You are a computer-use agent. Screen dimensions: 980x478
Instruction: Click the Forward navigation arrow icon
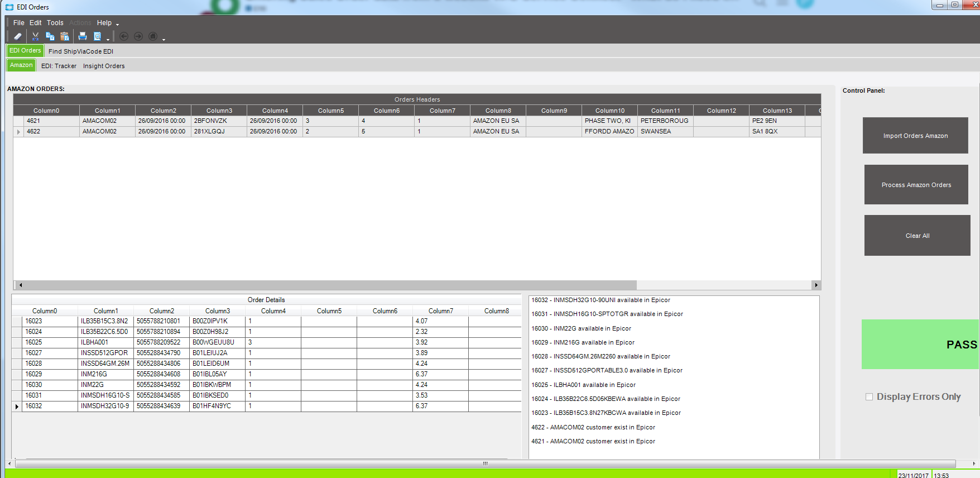coord(138,36)
